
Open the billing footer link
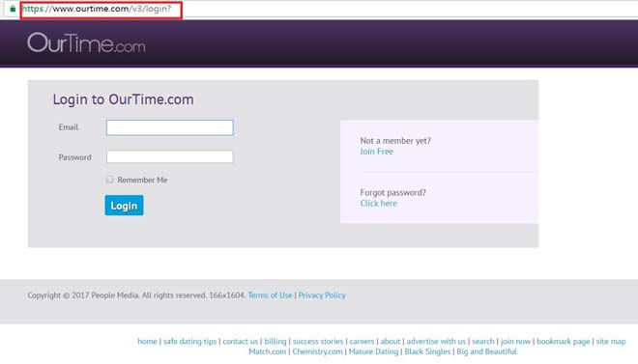[275, 341]
